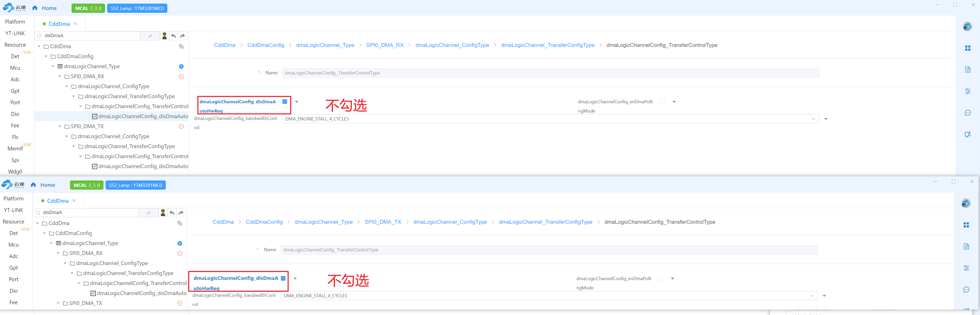Open the document icon in bottom window sidebar
Viewport: 980px width, 315px height.
(x=966, y=247)
